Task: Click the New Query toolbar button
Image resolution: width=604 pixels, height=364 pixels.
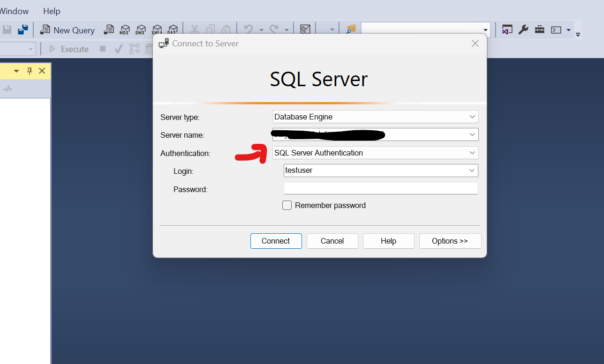Action: pos(68,30)
